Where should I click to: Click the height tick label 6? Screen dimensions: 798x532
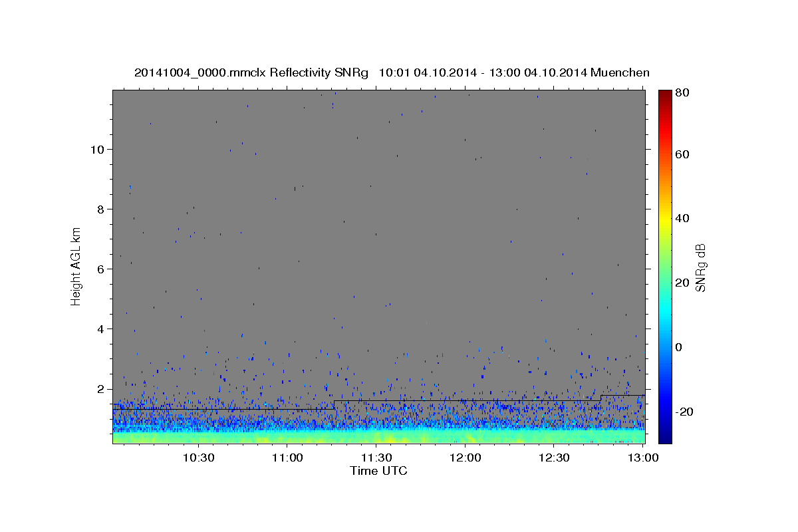tap(99, 269)
